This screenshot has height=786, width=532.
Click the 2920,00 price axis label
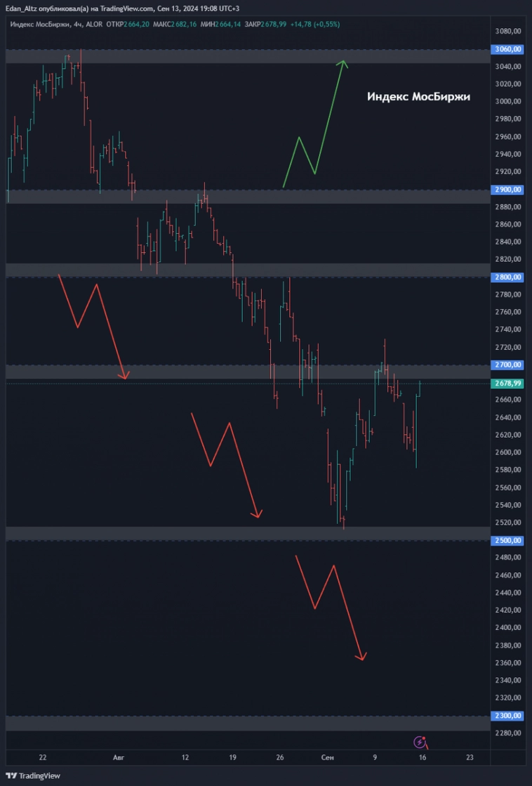509,171
